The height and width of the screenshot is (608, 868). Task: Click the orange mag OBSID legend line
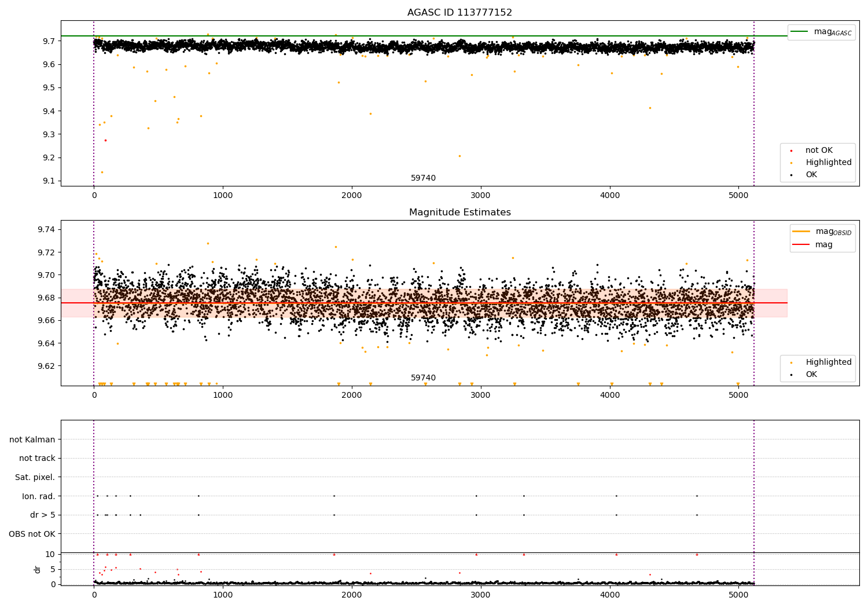(801, 231)
